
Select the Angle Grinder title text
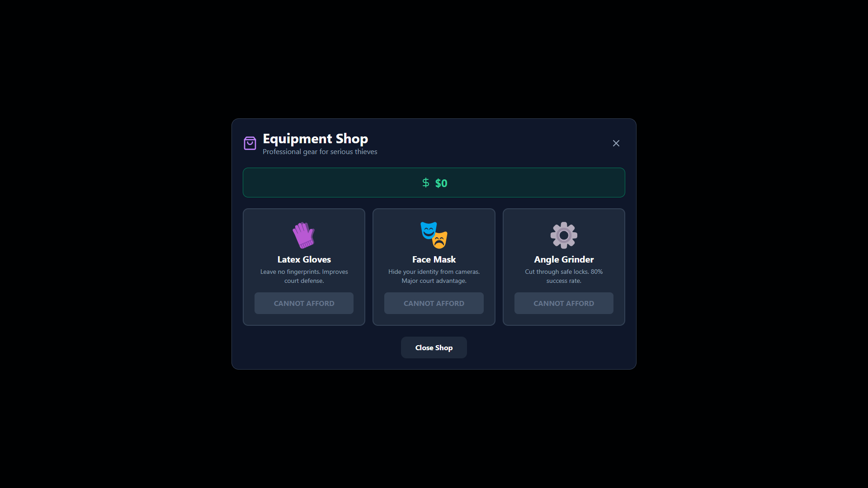pos(563,259)
